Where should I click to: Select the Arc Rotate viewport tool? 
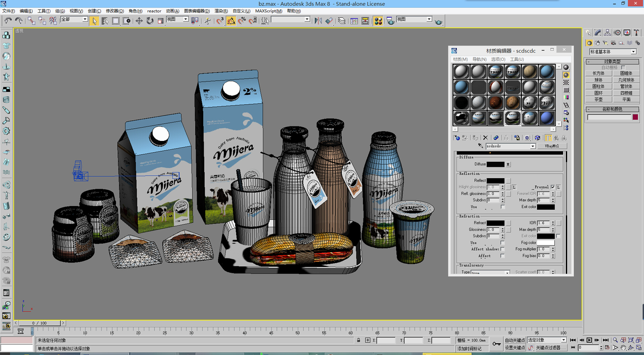coord(631,348)
